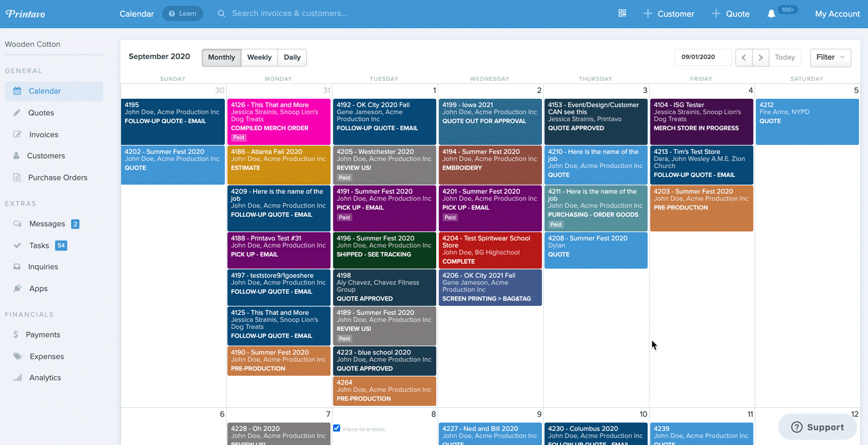Open invoice 4213 Tim's Test Store
The width and height of the screenshot is (868, 445).
tap(701, 165)
